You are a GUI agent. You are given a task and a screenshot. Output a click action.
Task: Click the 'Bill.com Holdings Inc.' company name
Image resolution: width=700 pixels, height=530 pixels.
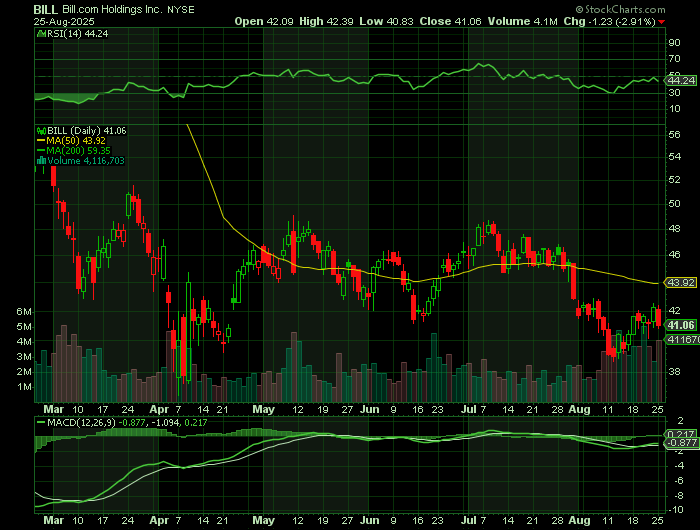[x=112, y=9]
